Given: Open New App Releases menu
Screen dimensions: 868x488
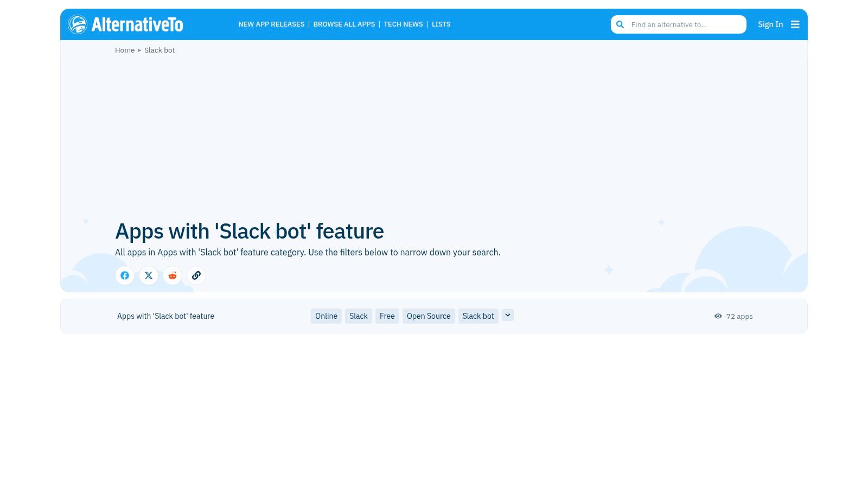Looking at the screenshot, I should [271, 24].
